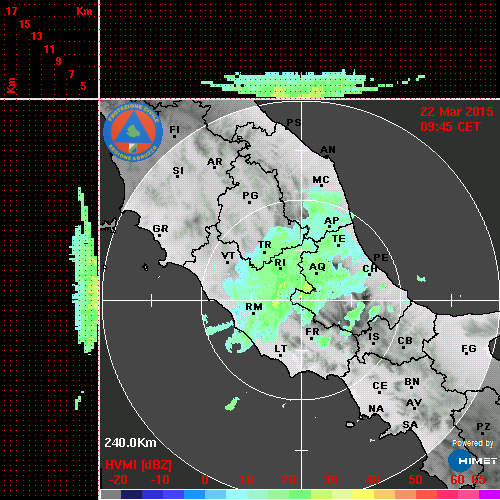This screenshot has height=500, width=500.
Task: Click the PZ city marker
Action: pyautogui.click(x=482, y=433)
